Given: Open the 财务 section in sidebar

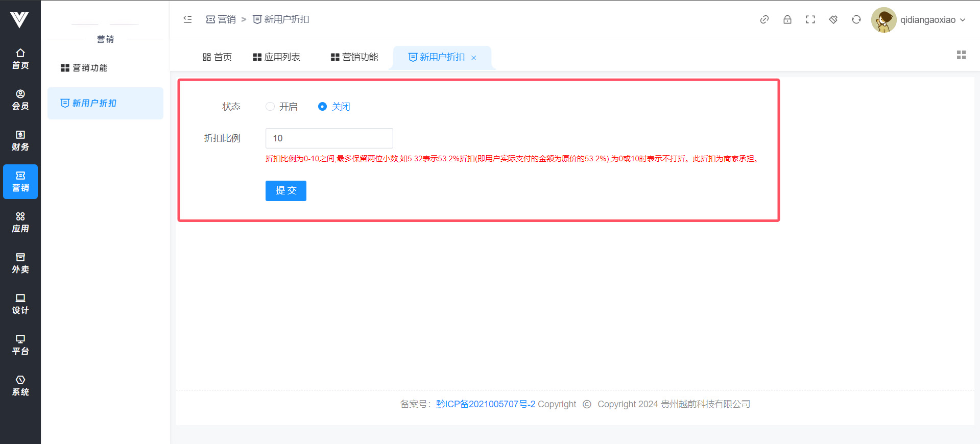Looking at the screenshot, I should click(20, 140).
